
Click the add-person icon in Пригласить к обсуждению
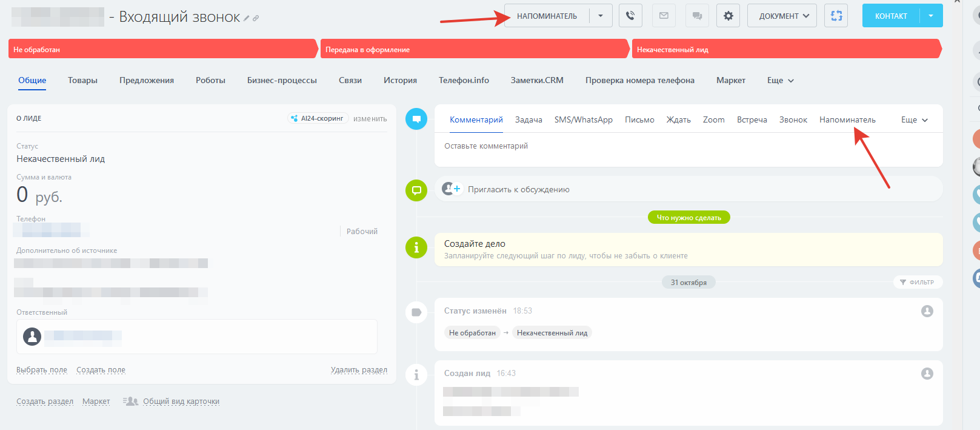coord(452,189)
